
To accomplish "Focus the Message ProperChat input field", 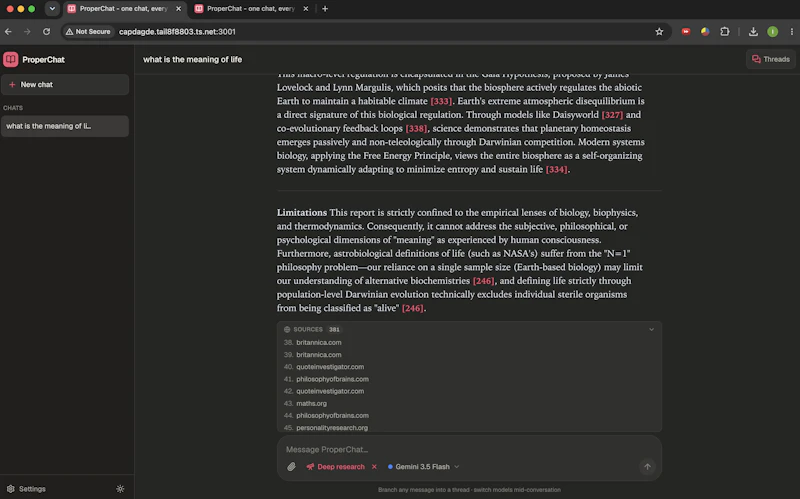I will tap(469, 450).
